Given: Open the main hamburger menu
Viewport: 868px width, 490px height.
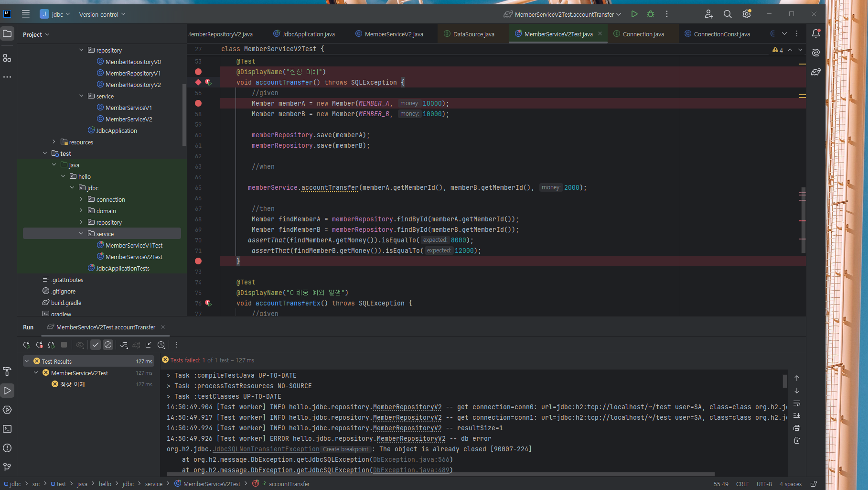Looking at the screenshot, I should (26, 14).
